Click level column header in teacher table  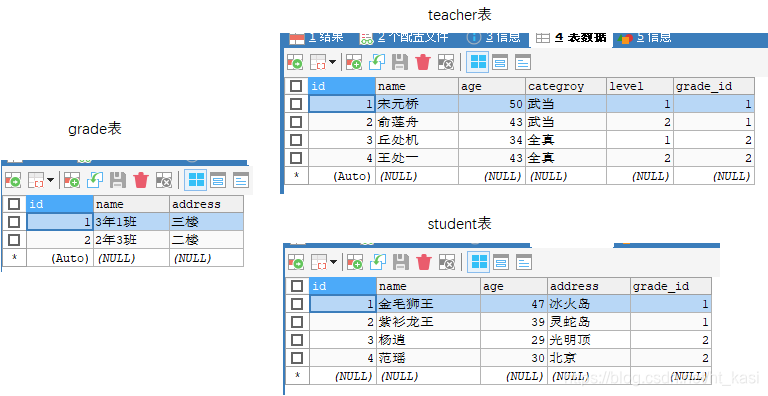point(640,86)
